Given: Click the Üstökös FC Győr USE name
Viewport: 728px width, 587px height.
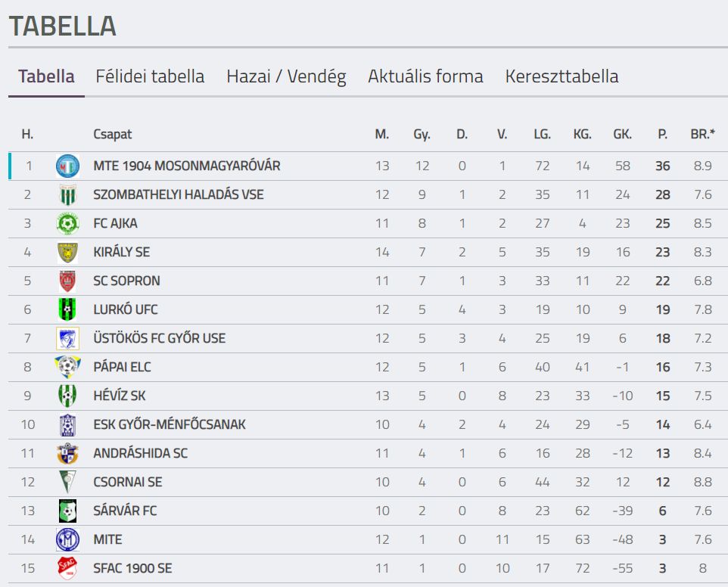Looking at the screenshot, I should [159, 338].
